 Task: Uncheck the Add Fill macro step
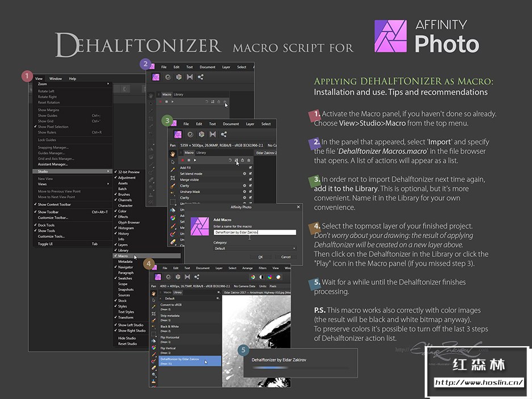(250, 168)
